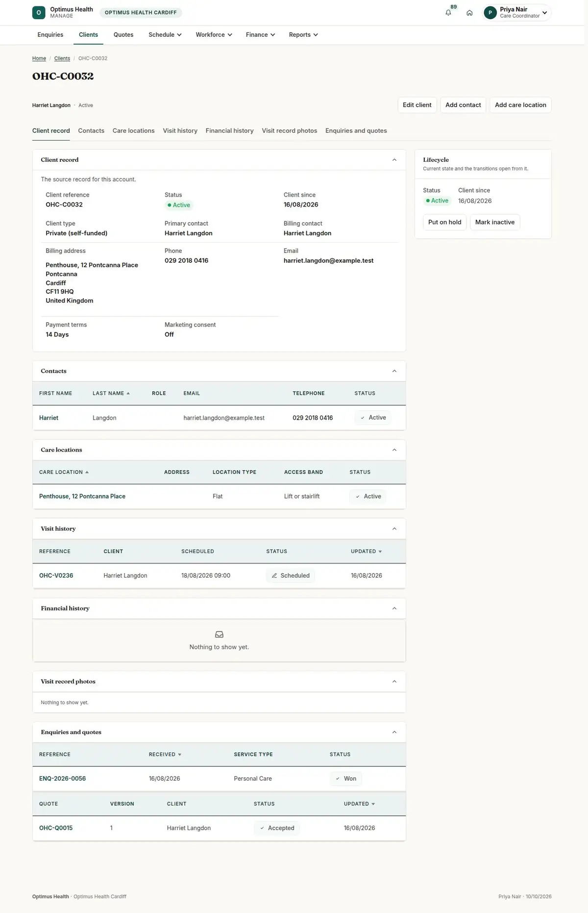588x913 pixels.
Task: Switch to the Care locations tab
Action: 133,131
